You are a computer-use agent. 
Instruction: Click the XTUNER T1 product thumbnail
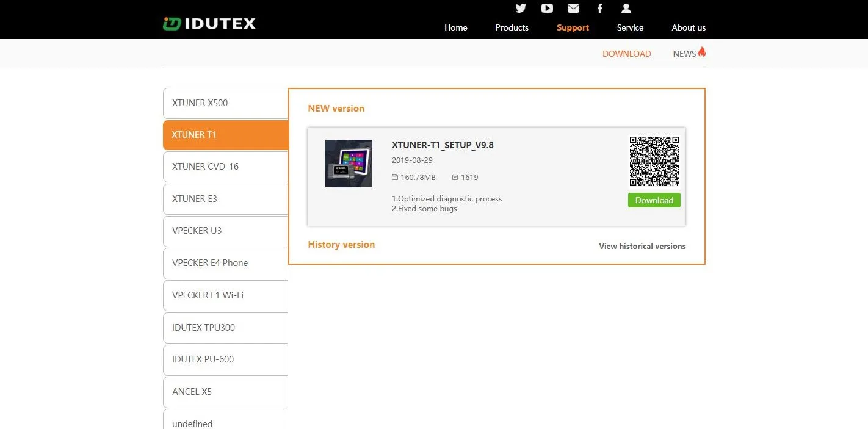[x=349, y=163]
